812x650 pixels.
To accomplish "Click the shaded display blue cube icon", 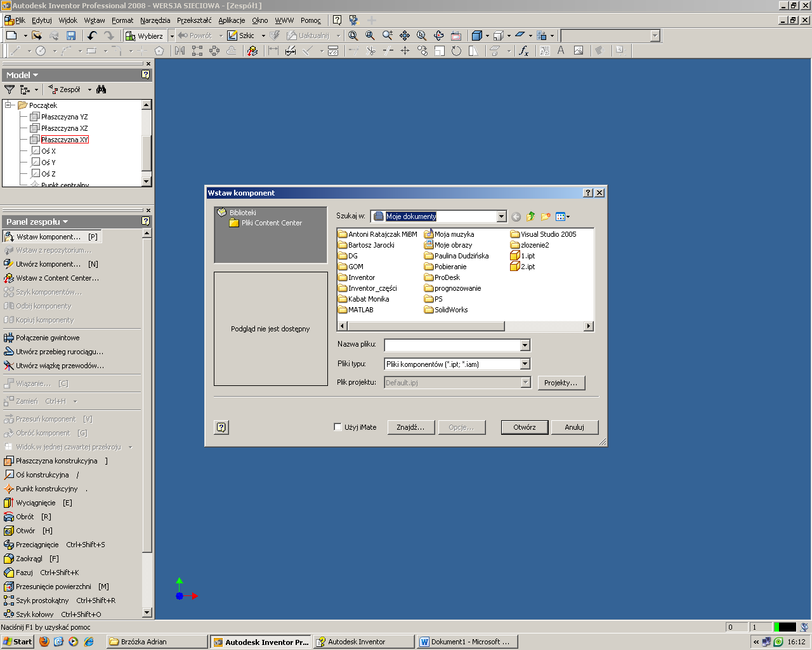I will (477, 36).
